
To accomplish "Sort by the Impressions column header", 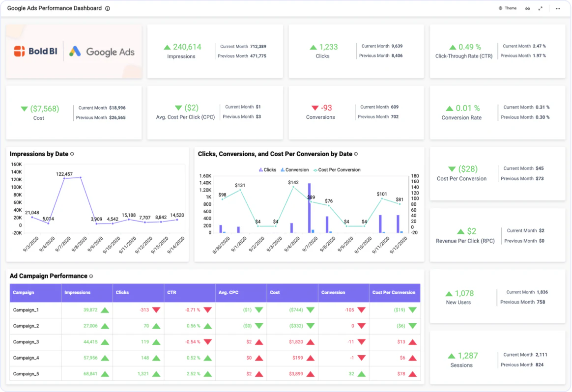I will (87, 292).
